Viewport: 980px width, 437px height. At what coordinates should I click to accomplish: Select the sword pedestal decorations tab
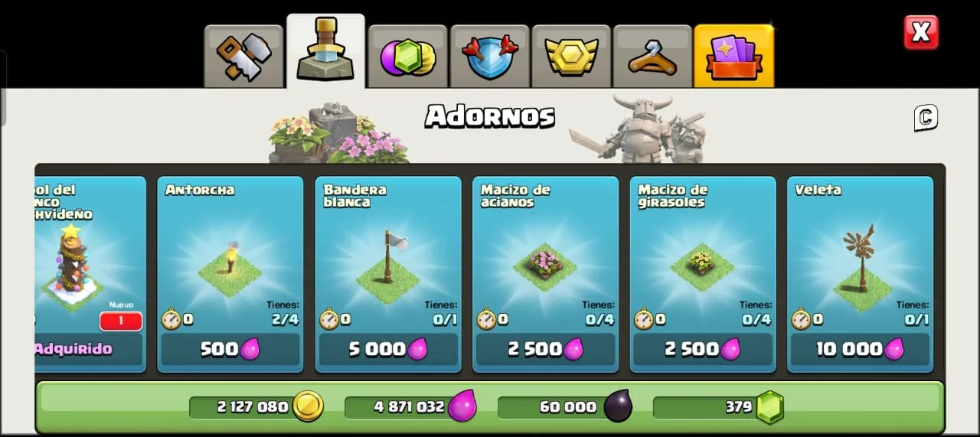click(325, 51)
